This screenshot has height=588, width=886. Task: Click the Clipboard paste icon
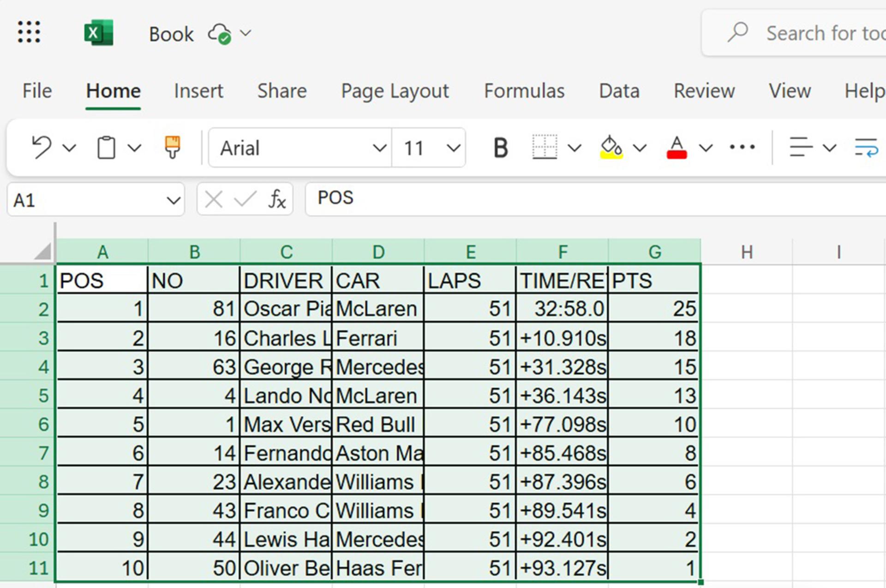(x=106, y=148)
